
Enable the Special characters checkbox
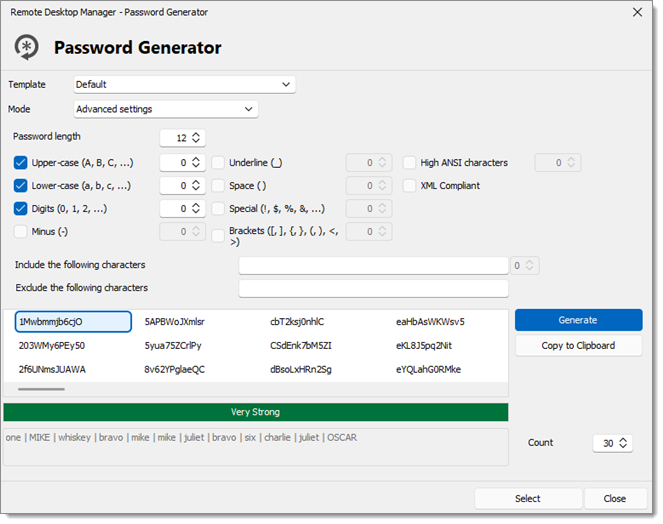(x=218, y=209)
